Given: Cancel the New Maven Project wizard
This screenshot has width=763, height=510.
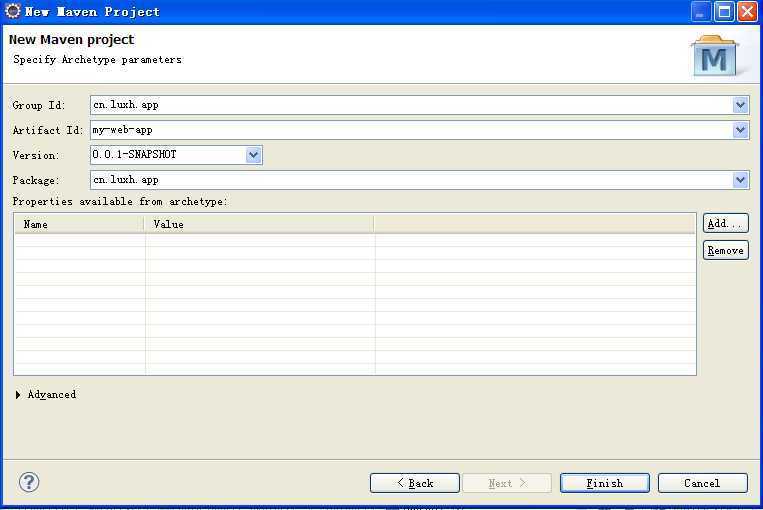Looking at the screenshot, I should [702, 483].
